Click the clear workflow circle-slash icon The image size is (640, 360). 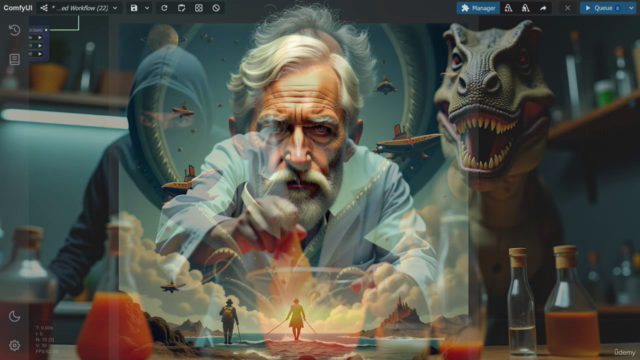click(216, 8)
